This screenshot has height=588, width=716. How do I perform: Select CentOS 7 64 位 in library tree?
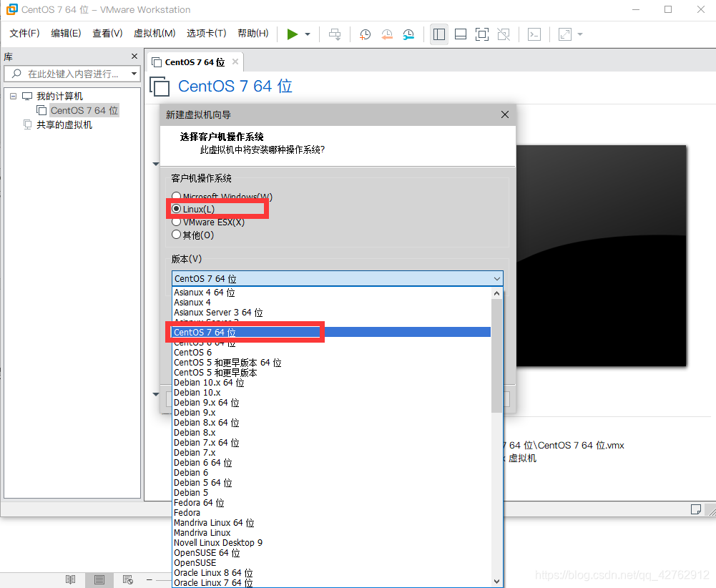(x=84, y=110)
